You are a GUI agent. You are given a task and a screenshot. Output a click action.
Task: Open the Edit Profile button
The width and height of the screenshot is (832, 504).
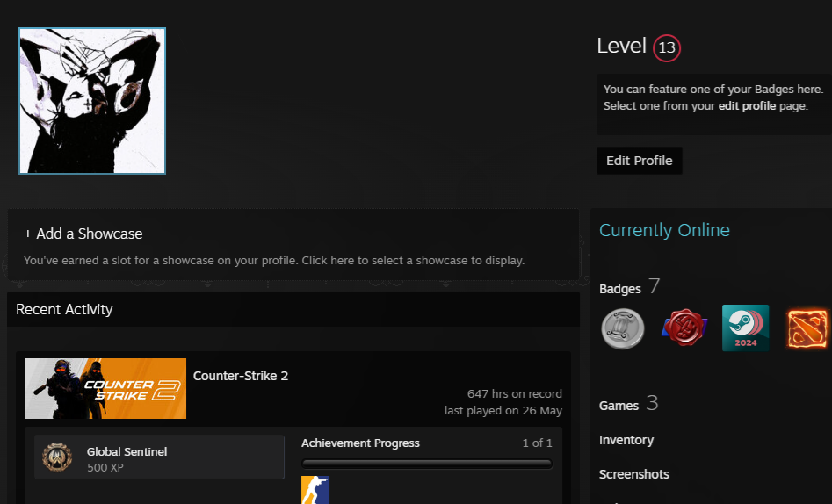640,161
